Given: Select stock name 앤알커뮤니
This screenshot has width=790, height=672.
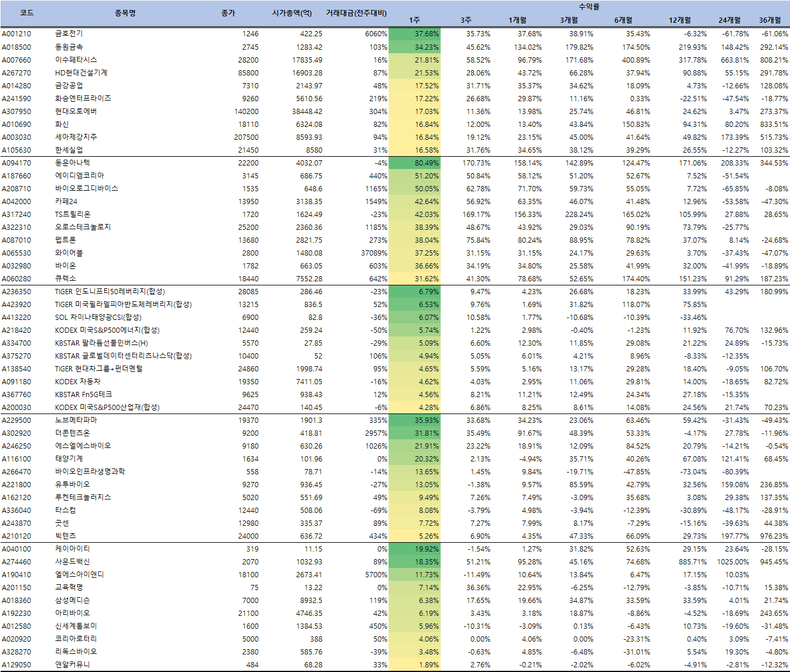Looking at the screenshot, I should point(73,664).
